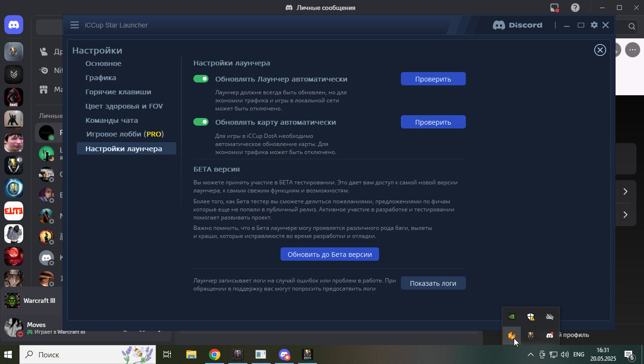
Task: Open Windows Start menu
Action: 9,355
